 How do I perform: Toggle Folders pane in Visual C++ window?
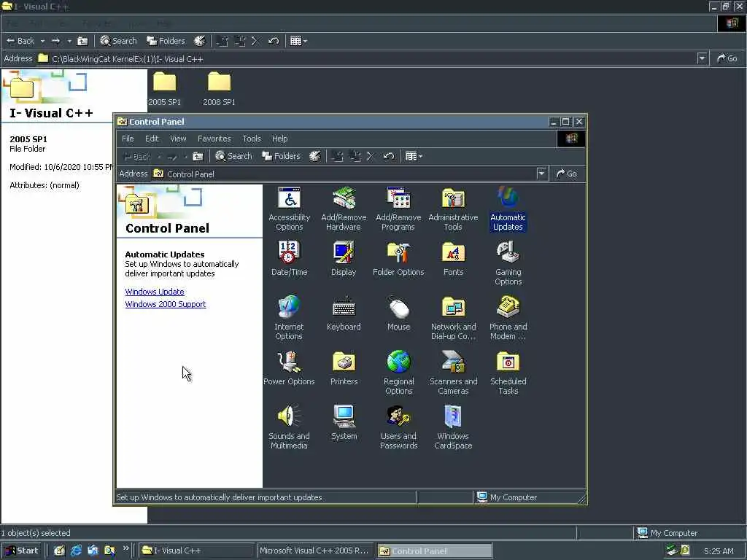tap(166, 41)
